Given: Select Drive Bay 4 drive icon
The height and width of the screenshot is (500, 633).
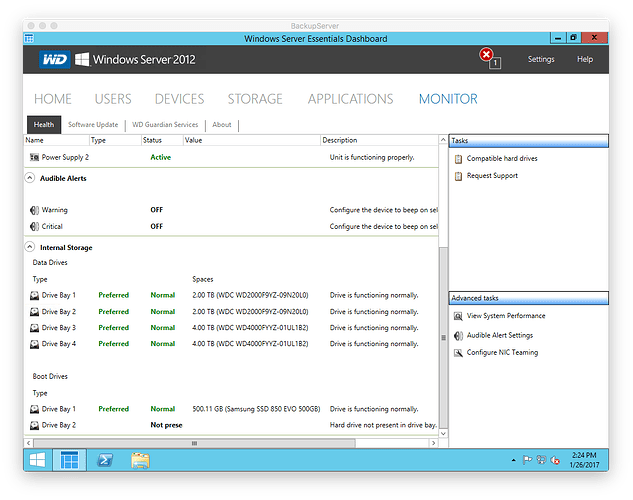Looking at the screenshot, I should [34, 344].
